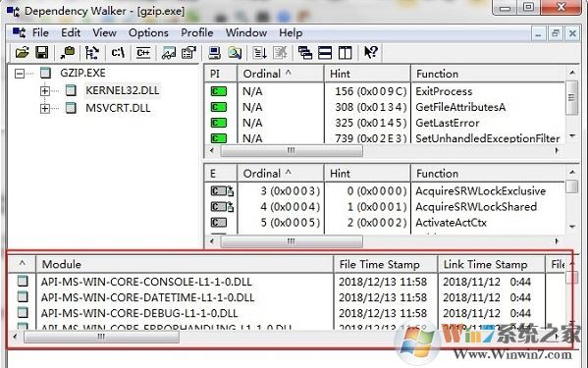The width and height of the screenshot is (588, 368).
Task: Restore the gzip.exe child window
Action: coord(555,33)
